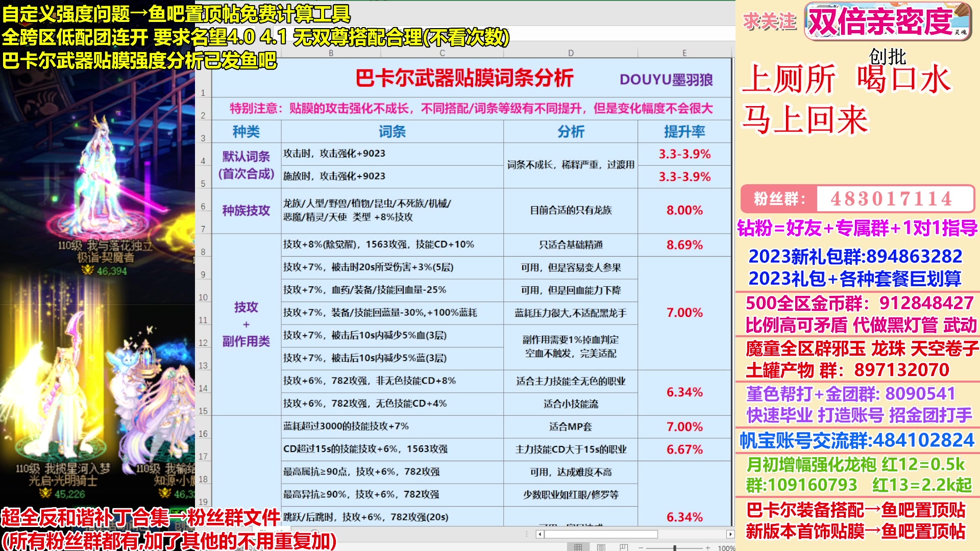This screenshot has width=980, height=551.
Task: Click the '分析' header cell
Action: tap(571, 132)
